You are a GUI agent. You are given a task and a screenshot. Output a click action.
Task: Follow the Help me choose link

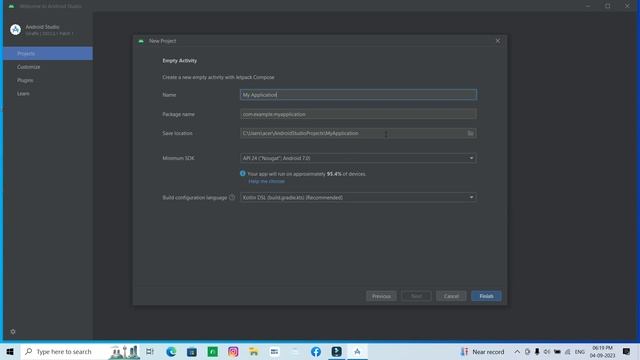pos(267,181)
